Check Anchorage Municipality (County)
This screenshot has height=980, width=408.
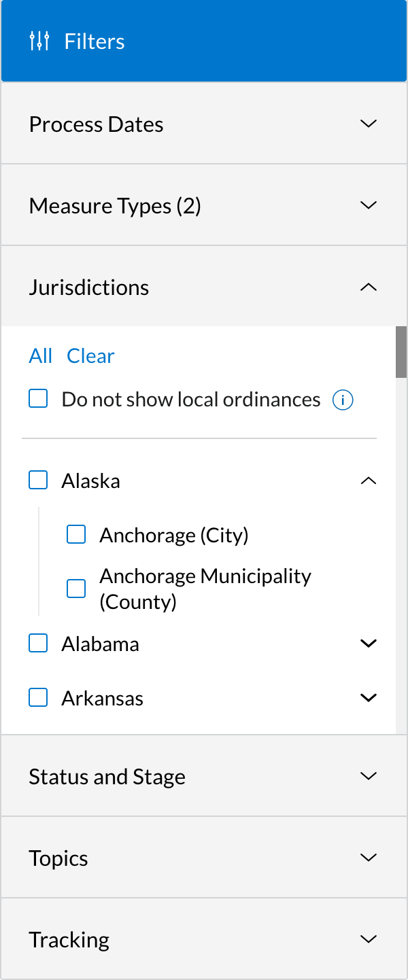76,588
